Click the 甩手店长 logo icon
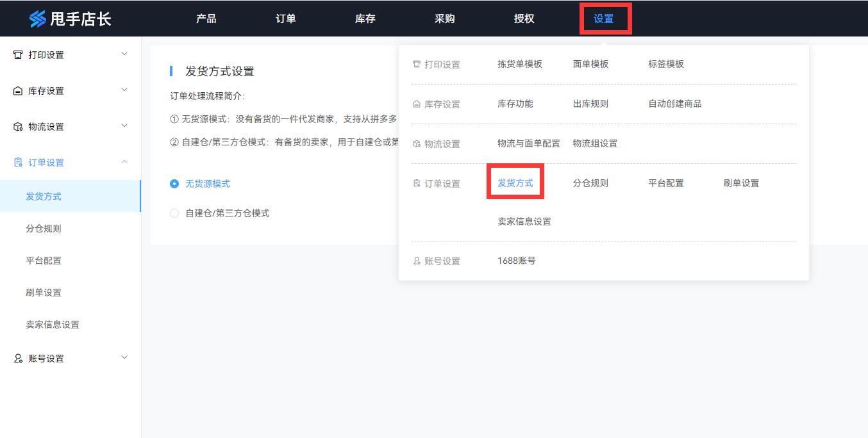Screen dimensions: 868x438 click(38, 18)
